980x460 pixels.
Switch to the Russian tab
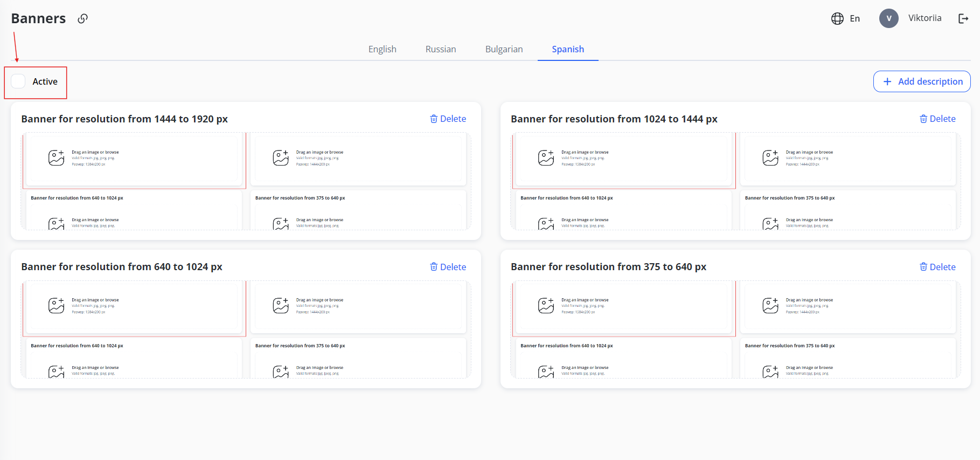point(441,49)
